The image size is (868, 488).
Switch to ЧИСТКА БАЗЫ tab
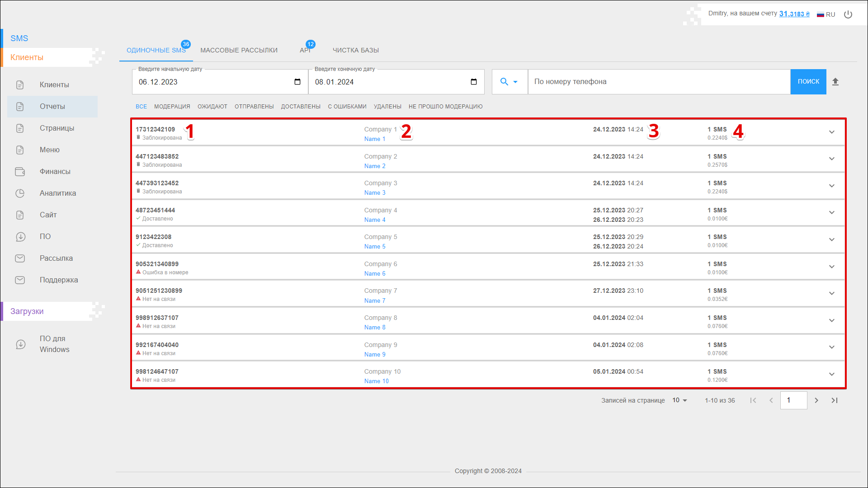coord(356,50)
